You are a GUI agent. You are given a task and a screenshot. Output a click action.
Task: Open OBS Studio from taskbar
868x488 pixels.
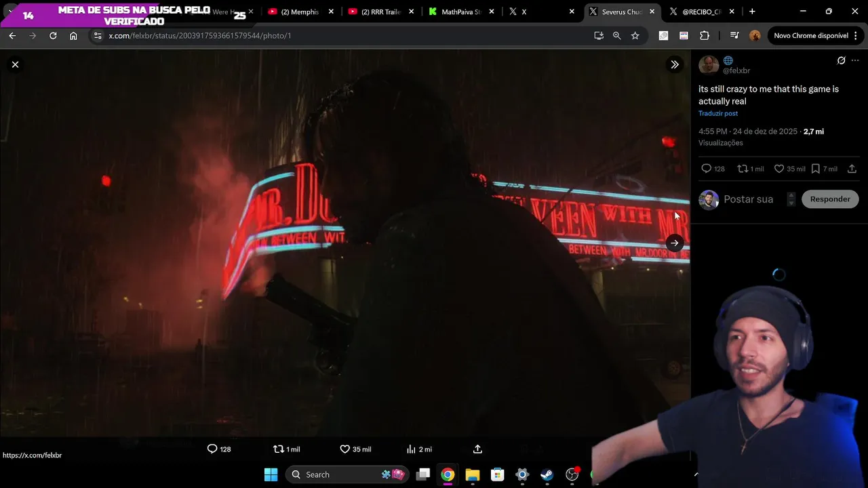(x=572, y=474)
